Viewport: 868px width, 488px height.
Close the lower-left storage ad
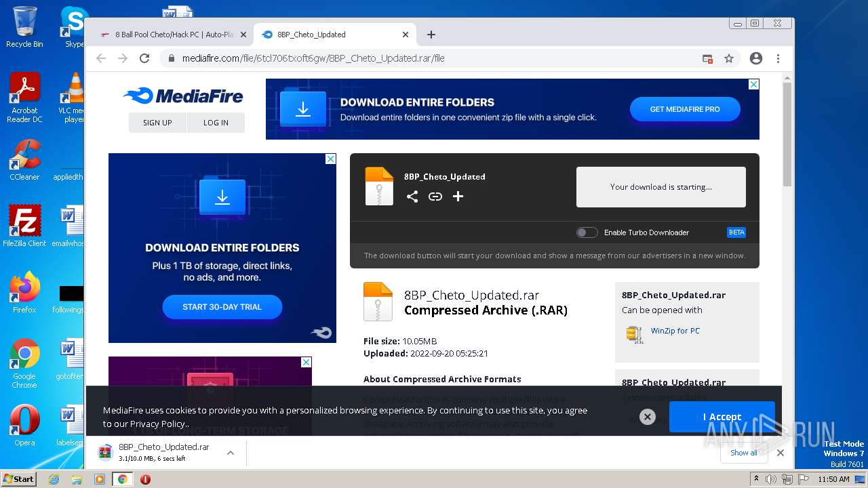[306, 363]
